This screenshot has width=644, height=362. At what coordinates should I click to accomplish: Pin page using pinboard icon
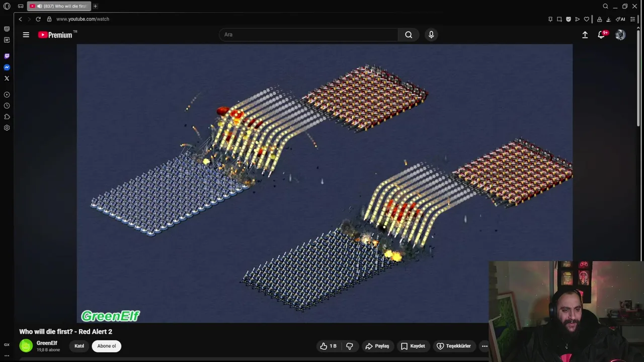tap(550, 19)
